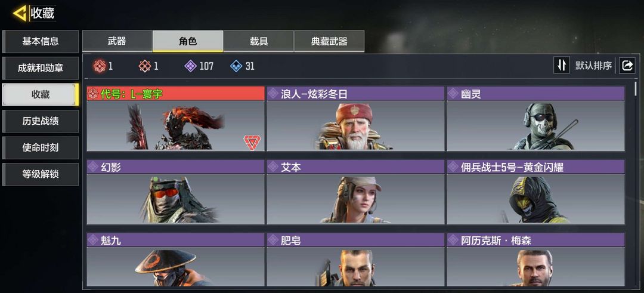Image resolution: width=644 pixels, height=293 pixels.
Task: Filter by blue rare rarity icon
Action: click(236, 66)
